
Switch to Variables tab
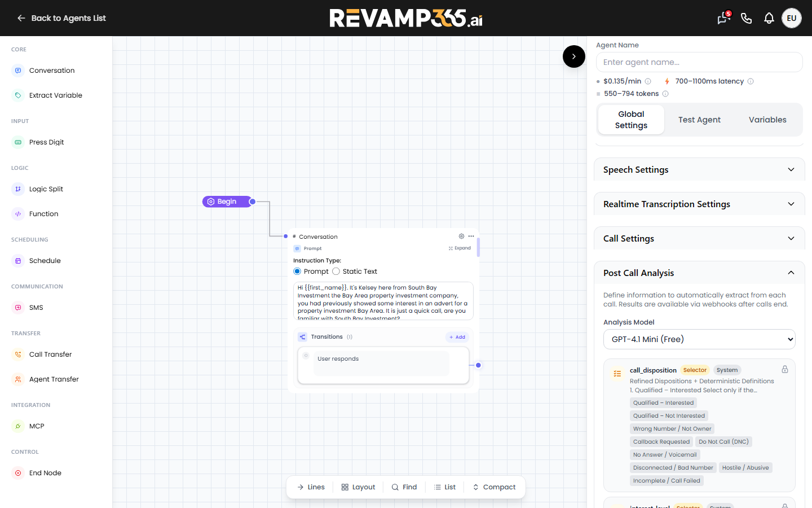pyautogui.click(x=767, y=120)
